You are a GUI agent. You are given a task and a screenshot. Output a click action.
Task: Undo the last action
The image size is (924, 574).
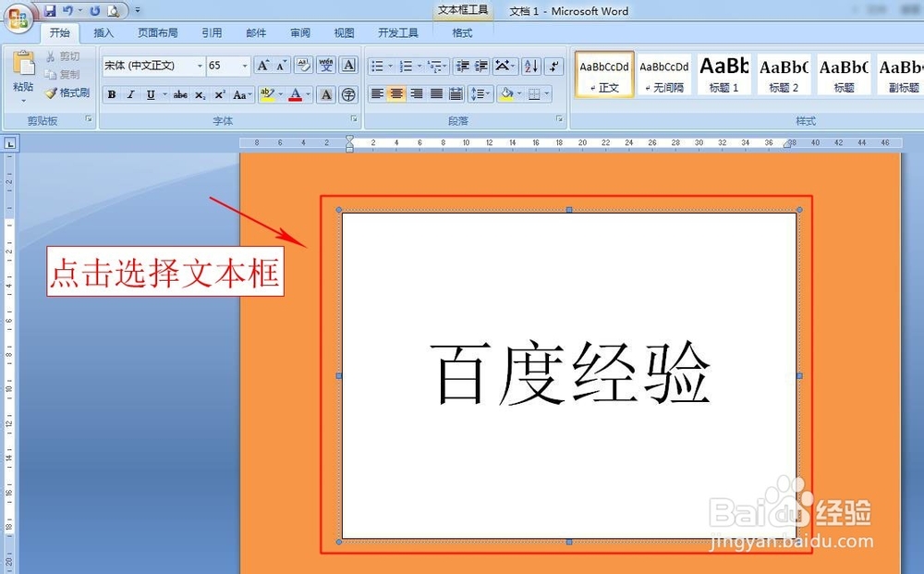[67, 10]
